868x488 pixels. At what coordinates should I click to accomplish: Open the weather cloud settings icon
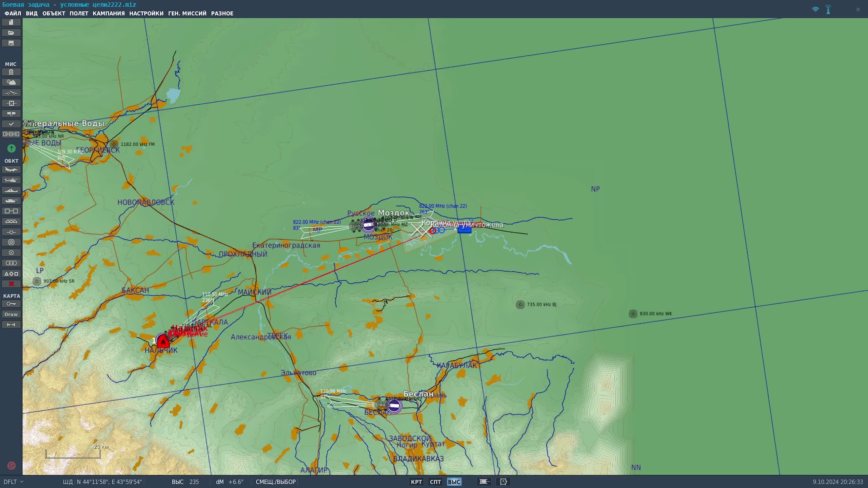click(11, 82)
